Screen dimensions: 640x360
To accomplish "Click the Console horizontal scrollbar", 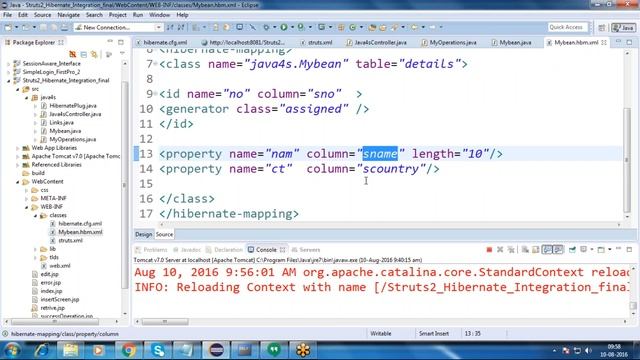I will [165, 322].
